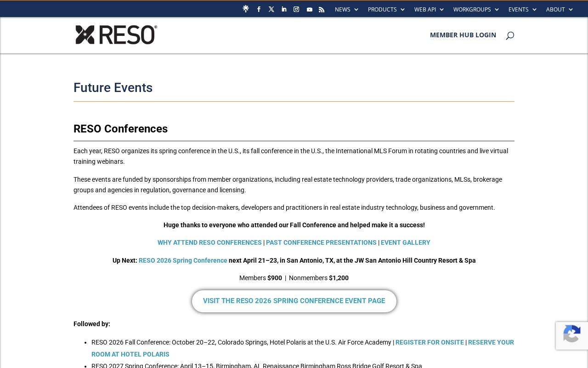The image size is (588, 368).
Task: Expand the Products dropdown menu
Action: pyautogui.click(x=386, y=9)
